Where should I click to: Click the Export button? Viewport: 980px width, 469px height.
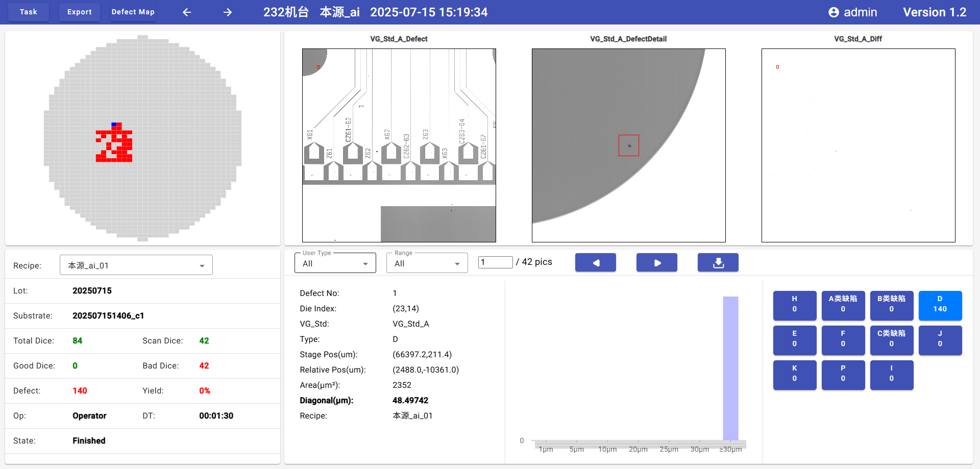click(80, 12)
